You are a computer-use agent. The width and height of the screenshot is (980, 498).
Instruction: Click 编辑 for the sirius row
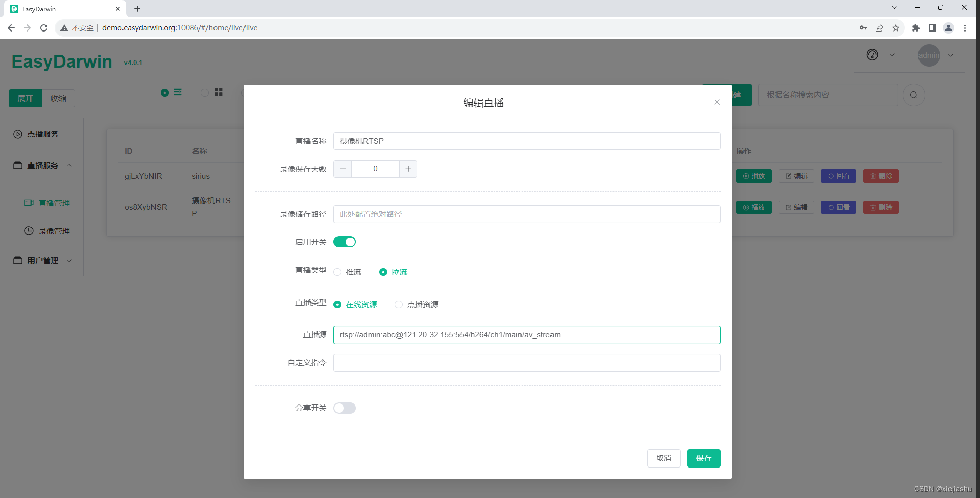tap(797, 176)
